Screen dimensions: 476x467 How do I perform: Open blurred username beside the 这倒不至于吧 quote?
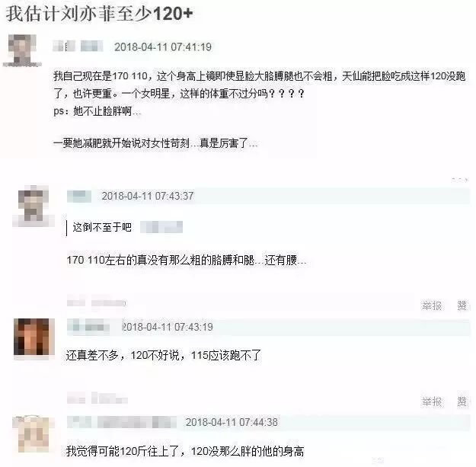point(161,227)
